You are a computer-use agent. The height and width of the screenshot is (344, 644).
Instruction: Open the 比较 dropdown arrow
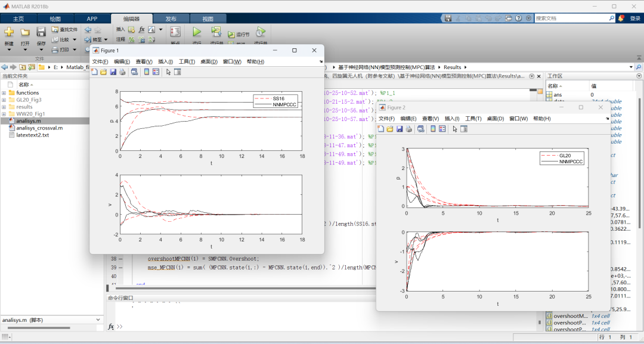tap(75, 40)
